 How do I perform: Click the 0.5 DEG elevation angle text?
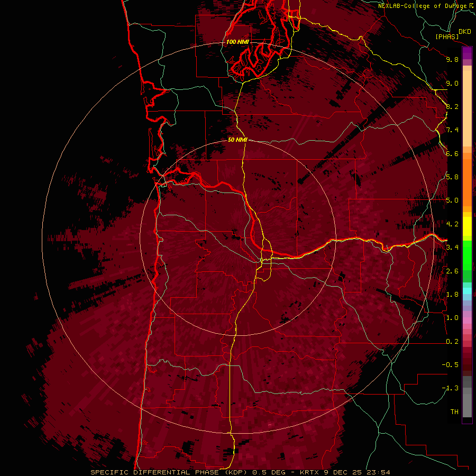coord(269,472)
